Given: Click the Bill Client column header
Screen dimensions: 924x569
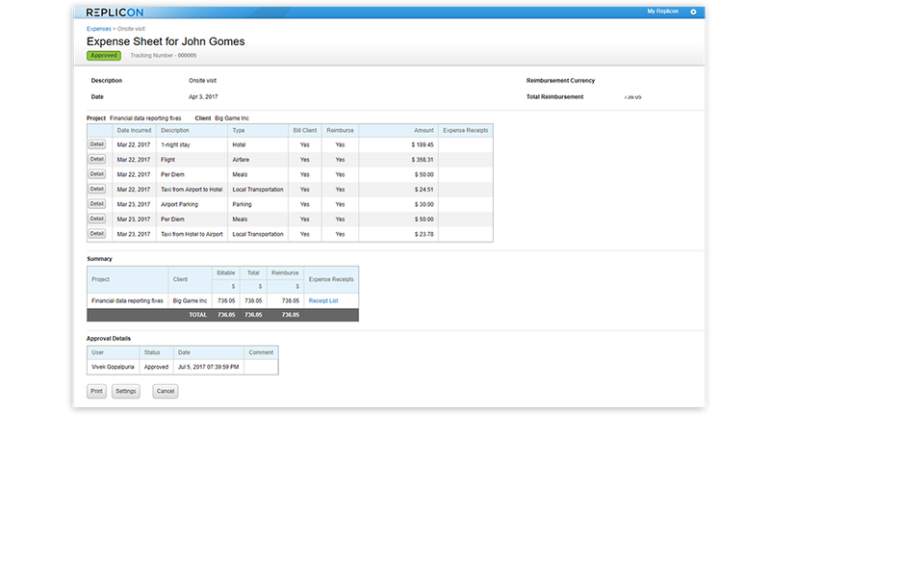Looking at the screenshot, I should pyautogui.click(x=305, y=130).
